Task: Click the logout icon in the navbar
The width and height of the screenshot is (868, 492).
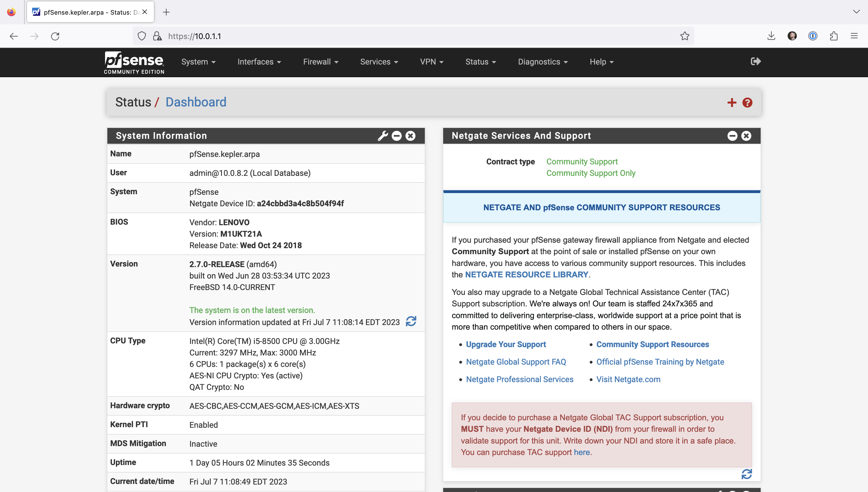Action: [x=755, y=61]
